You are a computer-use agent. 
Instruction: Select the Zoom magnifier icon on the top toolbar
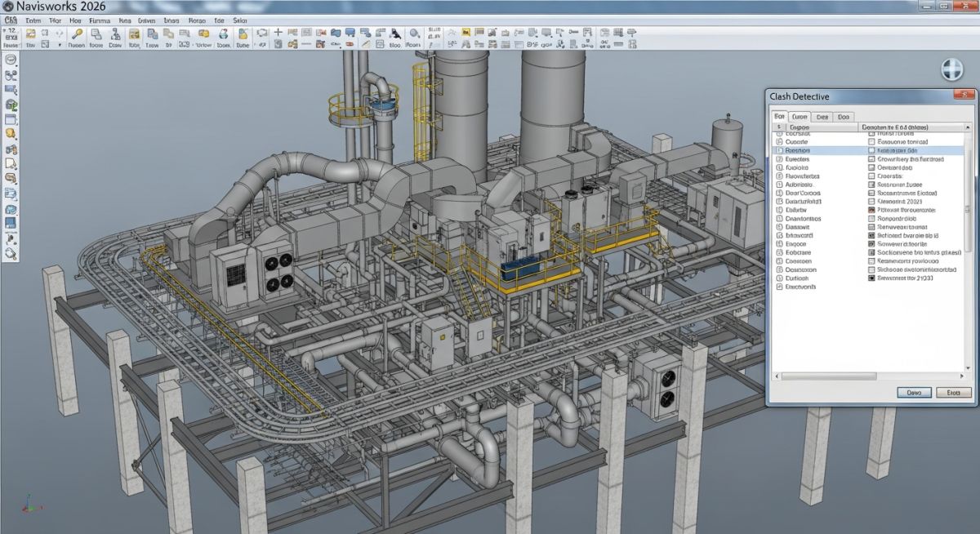[78, 33]
